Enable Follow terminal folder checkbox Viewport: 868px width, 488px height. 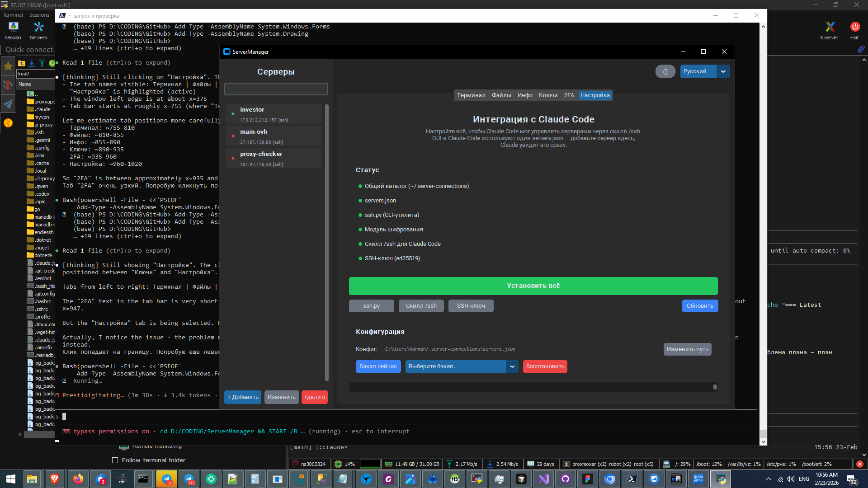click(115, 460)
